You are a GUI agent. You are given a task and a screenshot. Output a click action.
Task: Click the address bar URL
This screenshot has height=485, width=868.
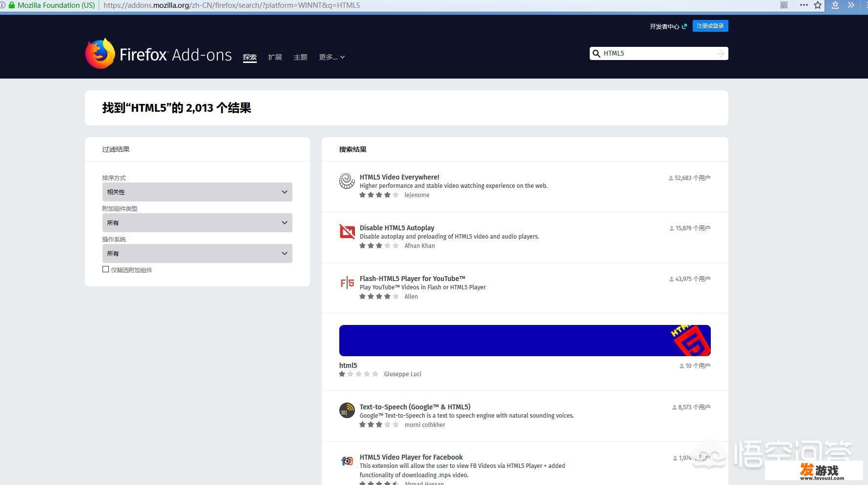(232, 5)
